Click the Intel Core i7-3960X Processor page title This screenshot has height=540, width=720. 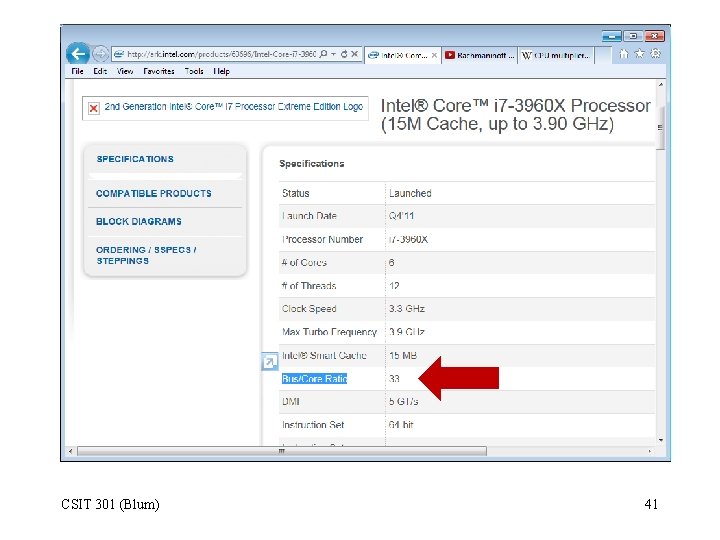[x=515, y=115]
